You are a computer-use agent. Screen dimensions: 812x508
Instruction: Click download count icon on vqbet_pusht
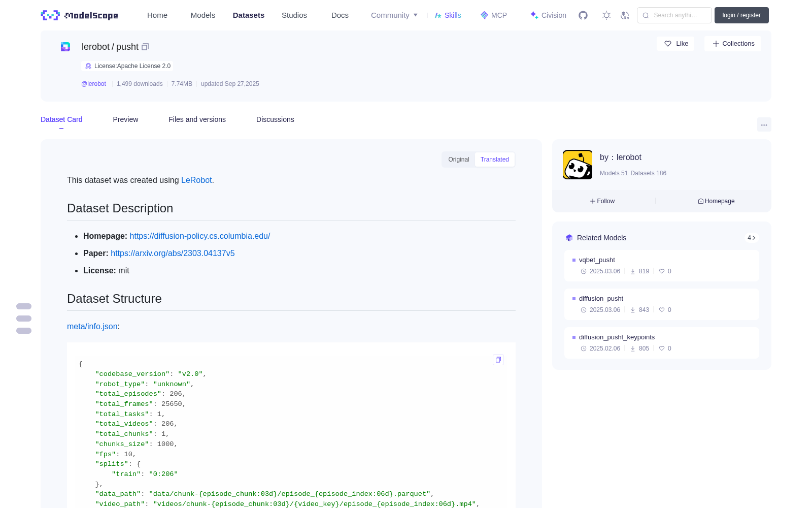click(x=633, y=271)
